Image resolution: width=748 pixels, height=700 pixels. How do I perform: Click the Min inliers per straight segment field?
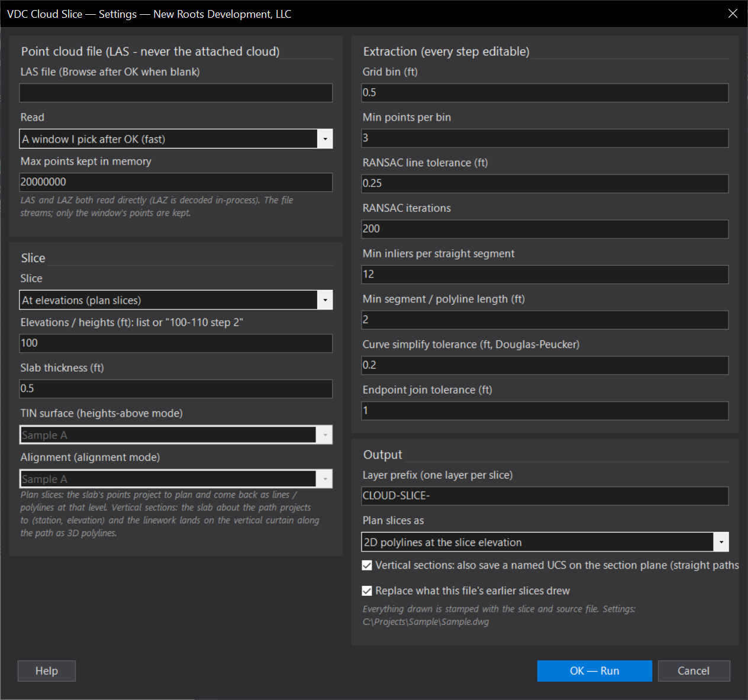[545, 275]
